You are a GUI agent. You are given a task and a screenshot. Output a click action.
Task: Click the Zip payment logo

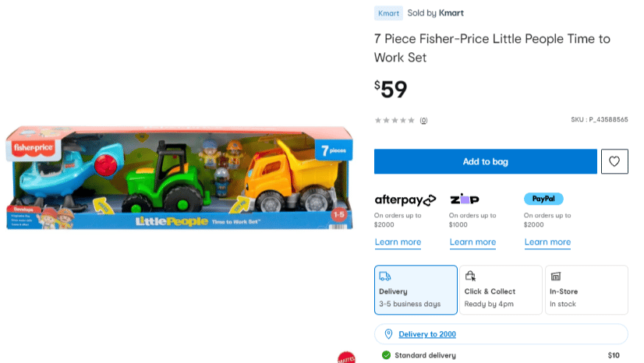(465, 199)
